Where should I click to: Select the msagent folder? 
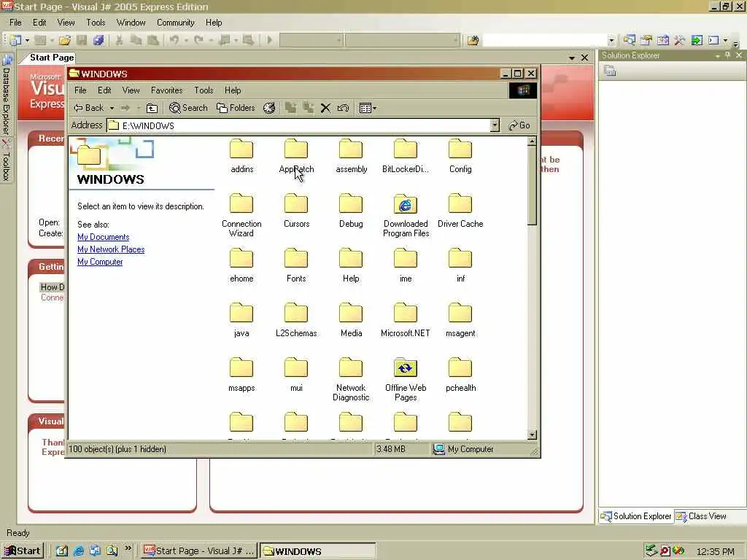click(460, 320)
